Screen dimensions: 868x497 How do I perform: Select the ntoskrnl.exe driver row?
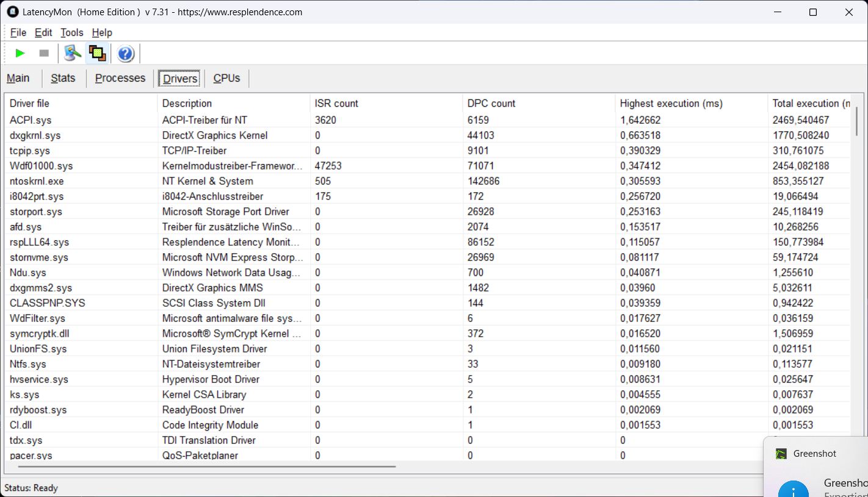pos(427,181)
